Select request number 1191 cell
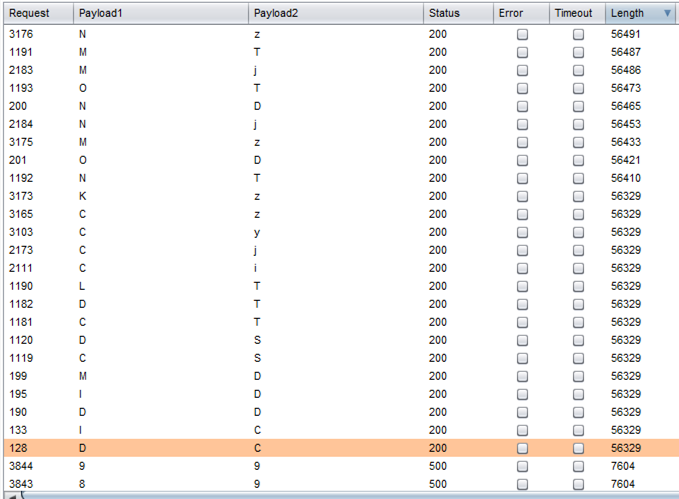 tap(21, 52)
